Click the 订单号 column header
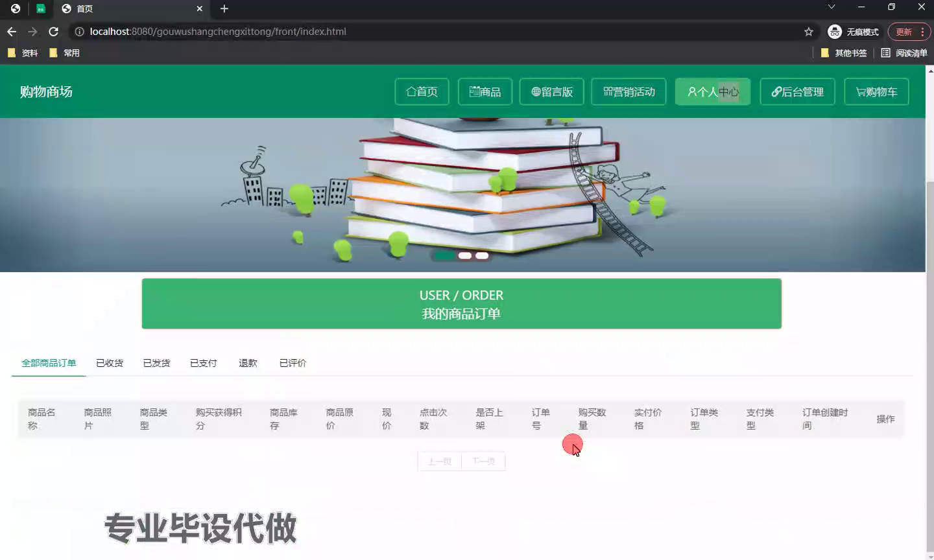 click(541, 419)
